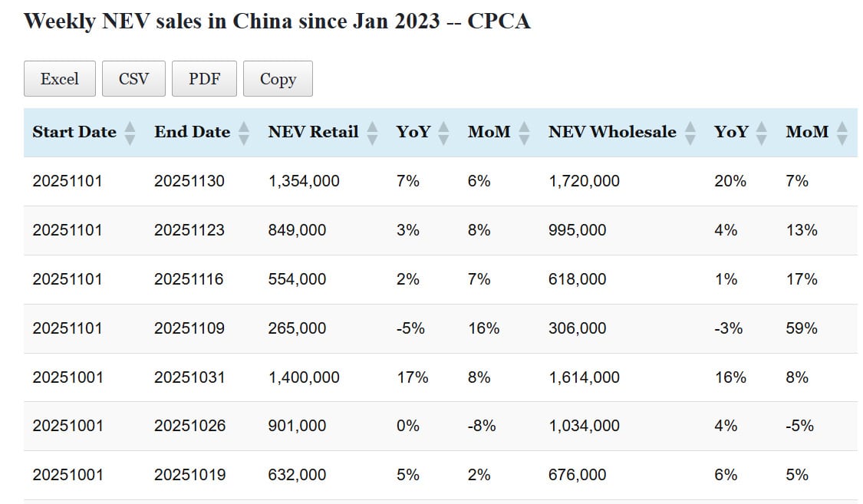Sort by first MoM column arrows
863x504 pixels.
524,133
